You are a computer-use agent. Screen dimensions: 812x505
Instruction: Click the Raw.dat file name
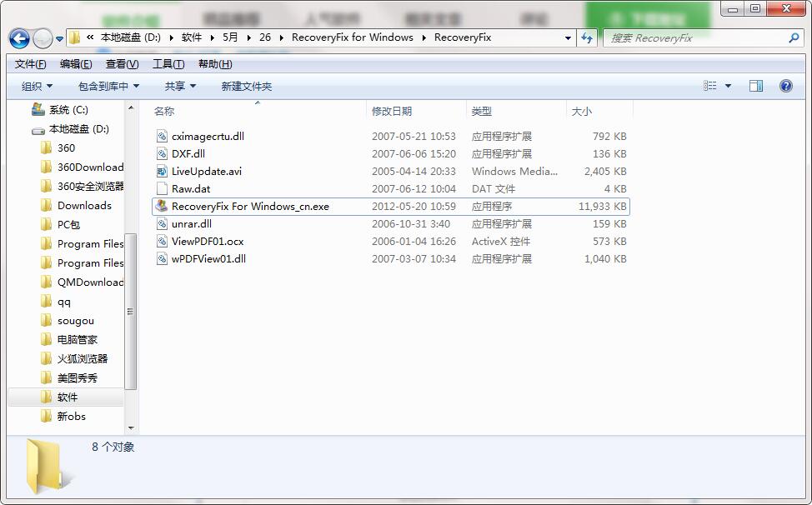click(x=191, y=189)
